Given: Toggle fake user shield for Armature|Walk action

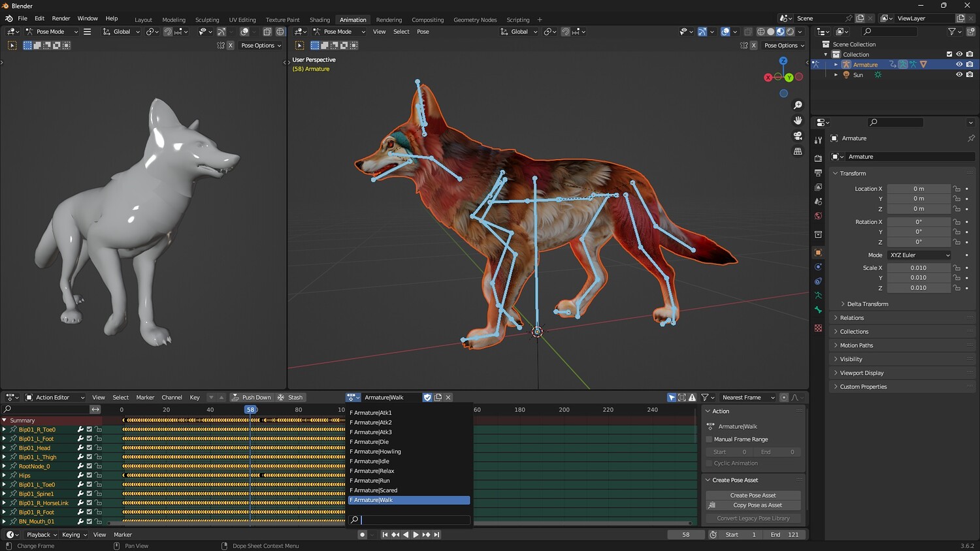Looking at the screenshot, I should [427, 398].
